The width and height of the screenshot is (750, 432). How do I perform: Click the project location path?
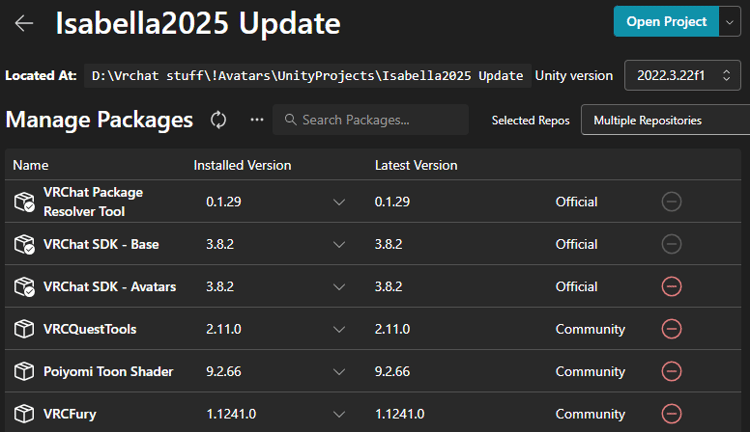[x=307, y=76]
